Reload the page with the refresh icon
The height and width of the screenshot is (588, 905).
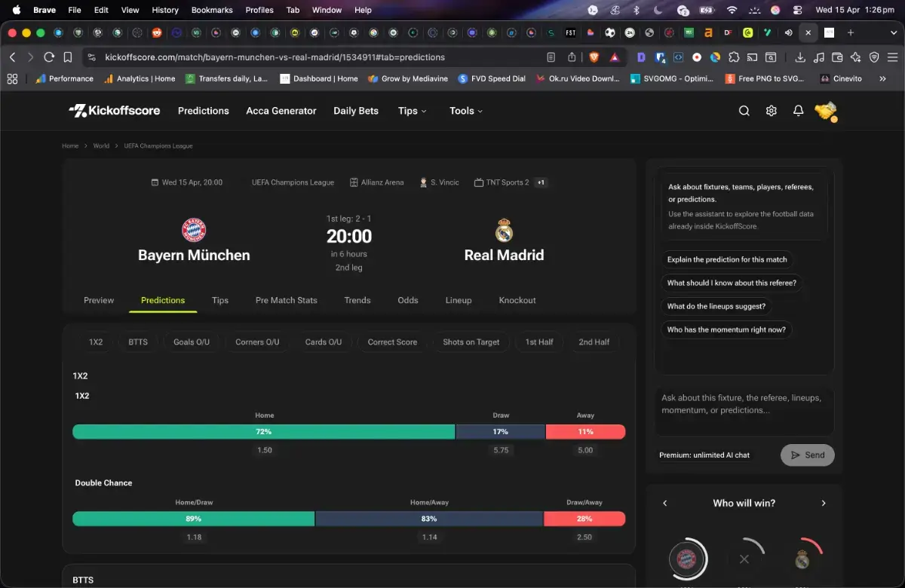(49, 57)
